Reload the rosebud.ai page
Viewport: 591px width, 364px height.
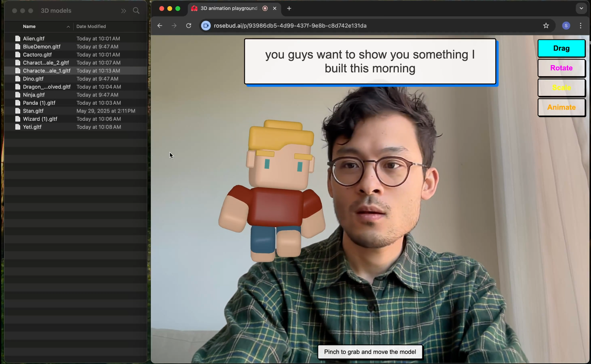(x=189, y=26)
